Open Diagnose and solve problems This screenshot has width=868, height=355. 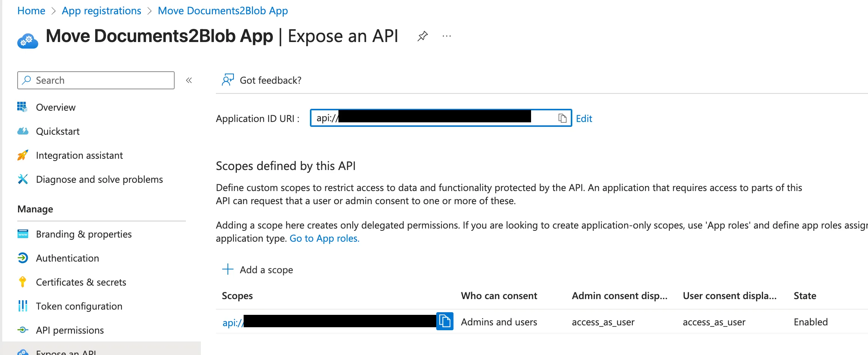coord(99,179)
